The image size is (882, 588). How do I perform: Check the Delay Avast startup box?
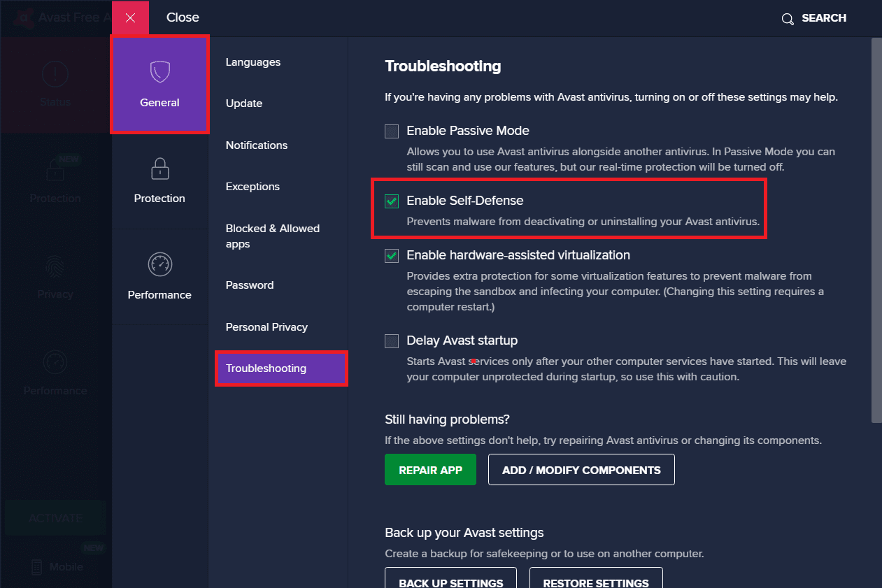[392, 341]
